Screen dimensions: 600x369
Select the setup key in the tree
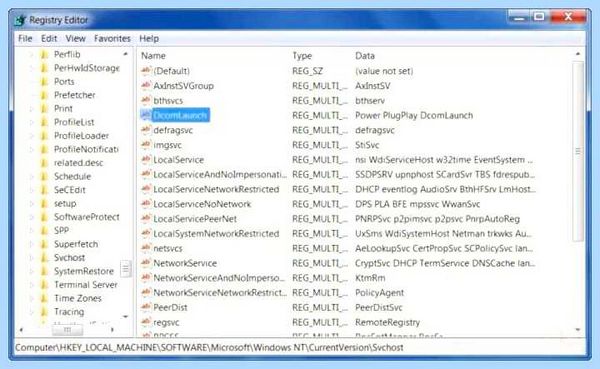pyautogui.click(x=65, y=204)
